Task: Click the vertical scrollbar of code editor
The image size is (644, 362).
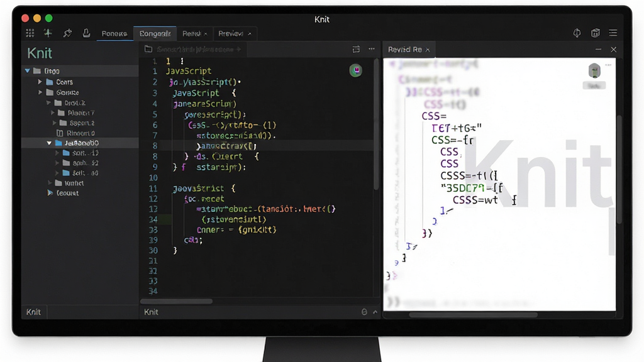Action: point(376,124)
